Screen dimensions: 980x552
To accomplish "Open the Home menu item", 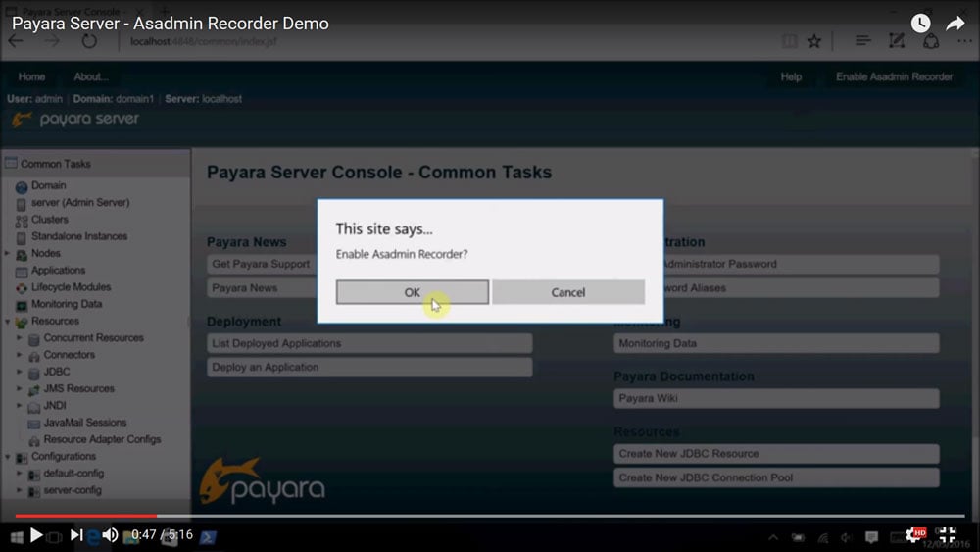I will [x=31, y=76].
